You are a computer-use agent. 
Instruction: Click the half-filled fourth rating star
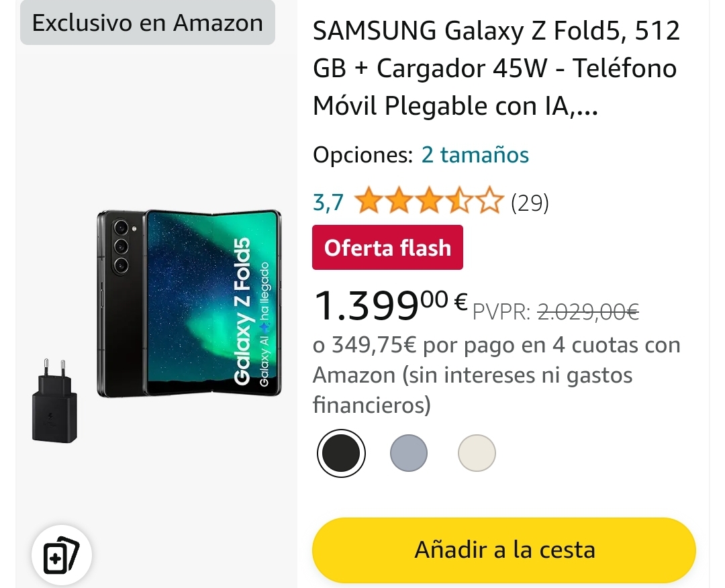(458, 201)
